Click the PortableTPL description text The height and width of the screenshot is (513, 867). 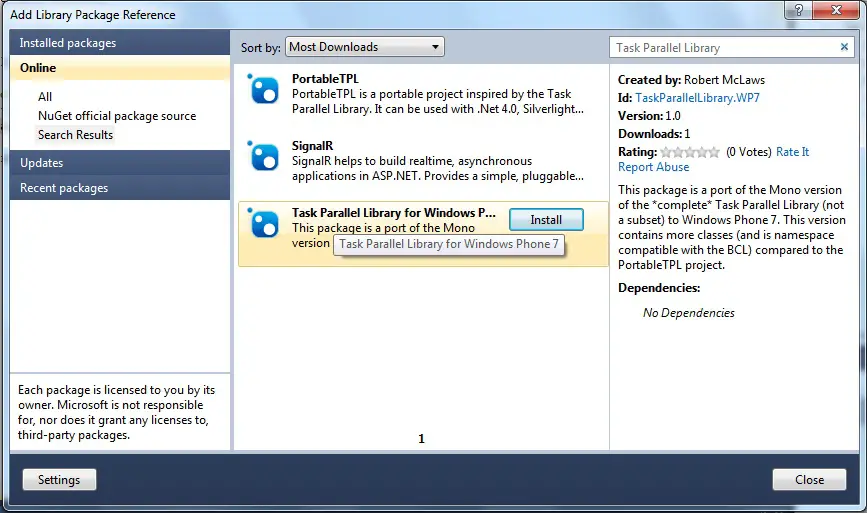coord(437,102)
